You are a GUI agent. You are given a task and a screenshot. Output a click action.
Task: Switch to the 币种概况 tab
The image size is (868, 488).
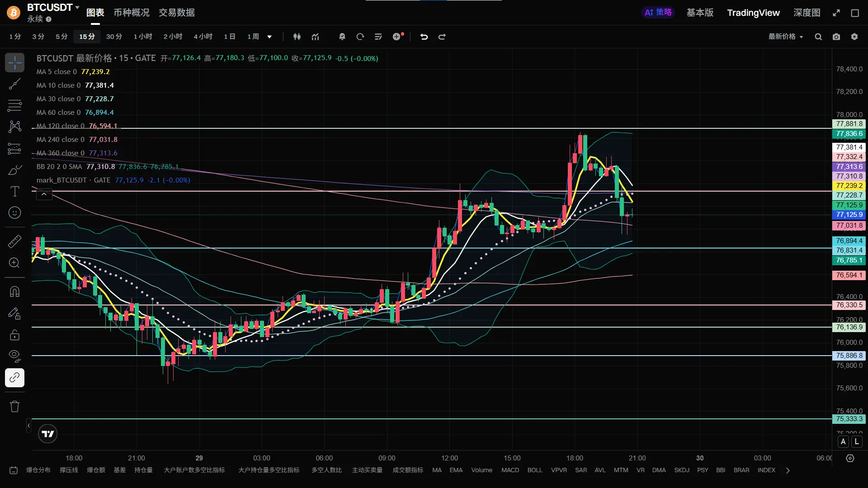click(x=131, y=13)
